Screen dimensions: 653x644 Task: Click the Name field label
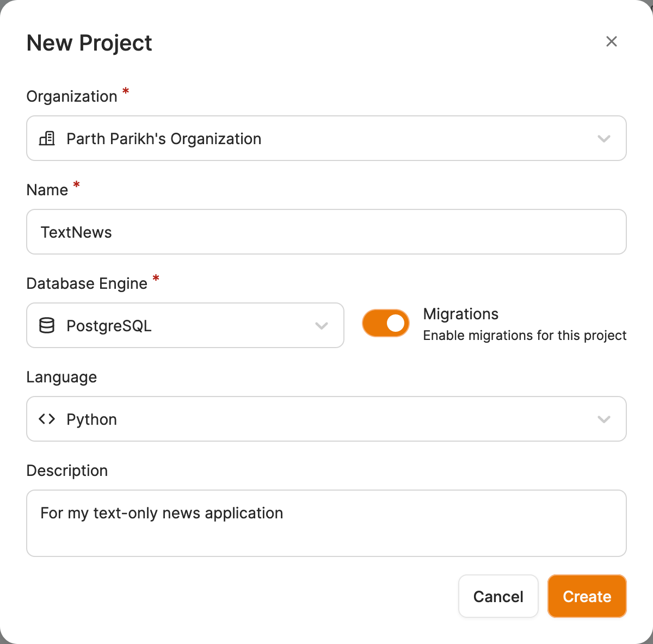(47, 190)
